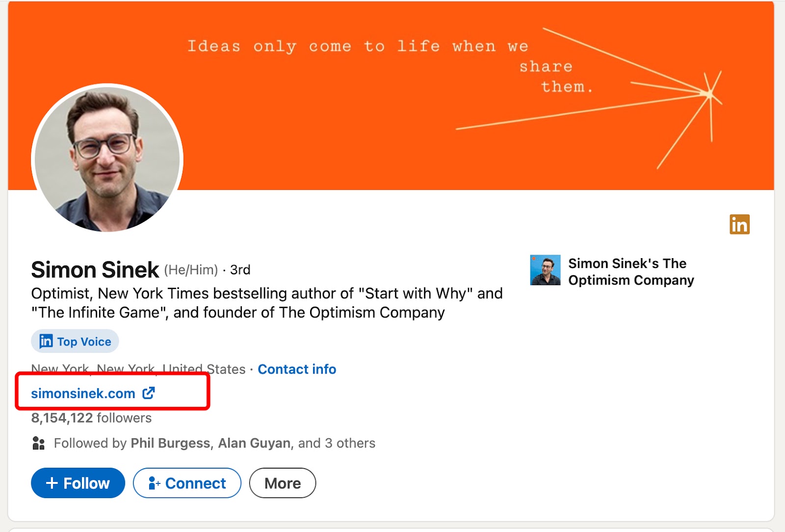Click the plus icon on the Follow button
The image size is (785, 532).
pos(52,483)
